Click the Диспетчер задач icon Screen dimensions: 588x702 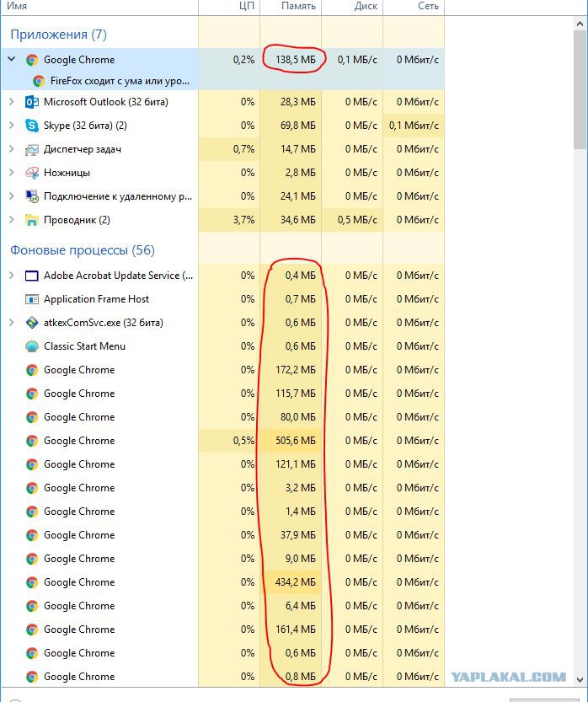[32, 149]
